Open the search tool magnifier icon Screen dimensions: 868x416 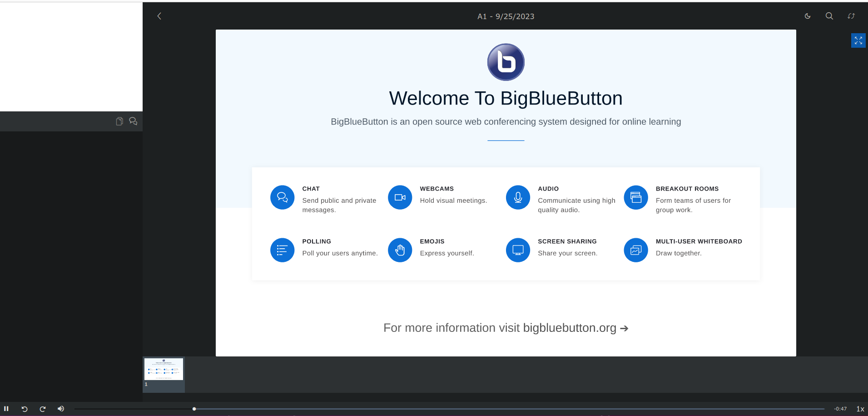[x=829, y=16]
